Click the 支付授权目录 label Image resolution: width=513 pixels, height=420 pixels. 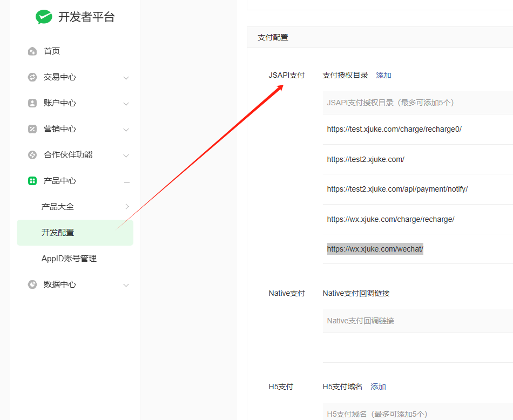[x=346, y=75]
